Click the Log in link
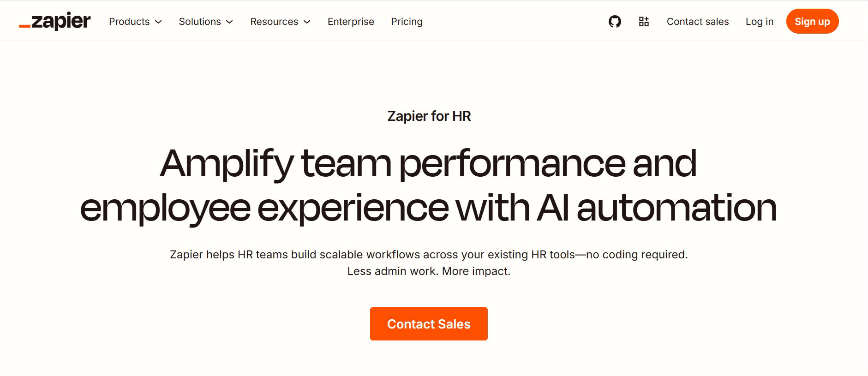Viewport: 868px width, 376px height. [x=760, y=22]
